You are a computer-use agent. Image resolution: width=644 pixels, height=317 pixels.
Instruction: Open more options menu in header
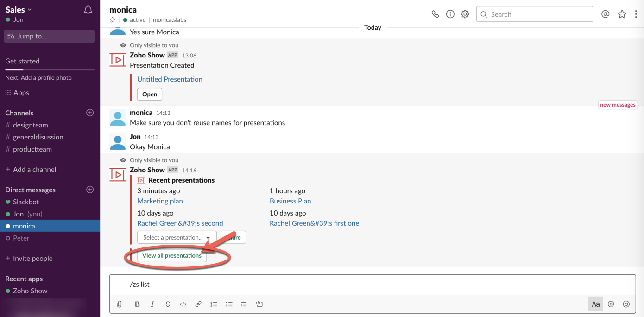[636, 14]
